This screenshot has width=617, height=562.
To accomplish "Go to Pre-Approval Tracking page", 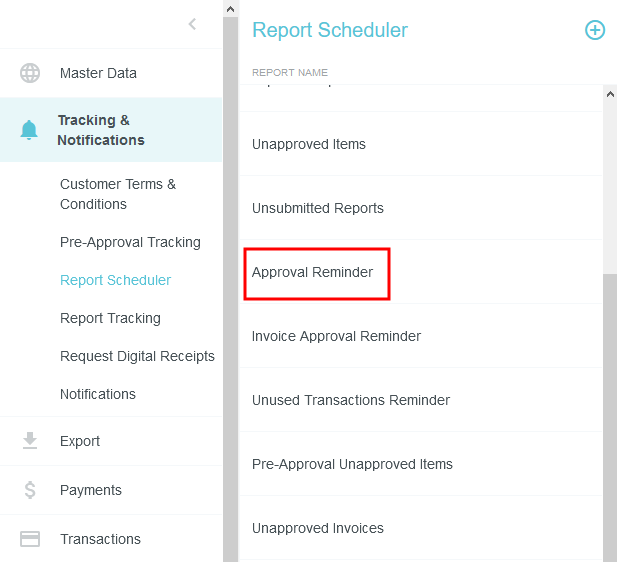I will point(130,242).
